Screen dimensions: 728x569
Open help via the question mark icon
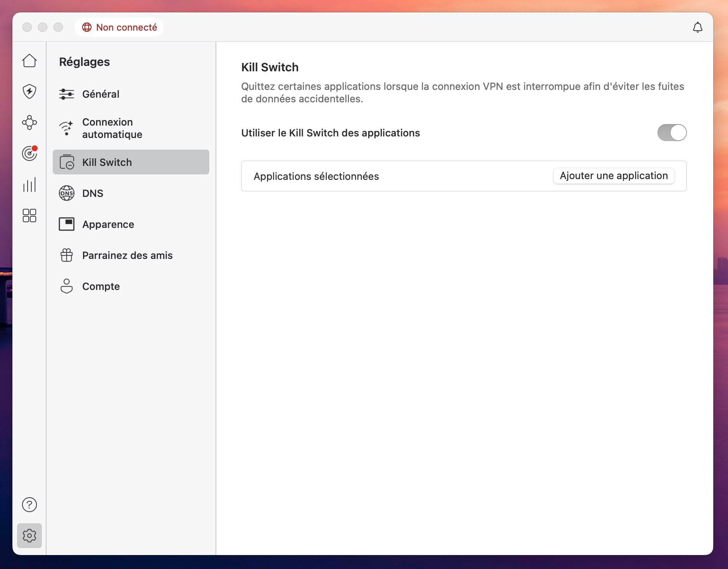(x=29, y=504)
